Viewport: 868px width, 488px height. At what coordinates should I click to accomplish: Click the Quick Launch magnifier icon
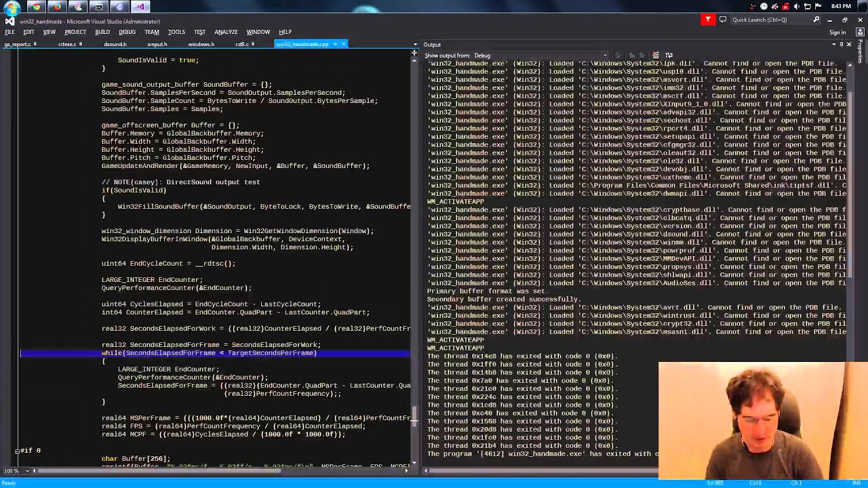coord(816,20)
